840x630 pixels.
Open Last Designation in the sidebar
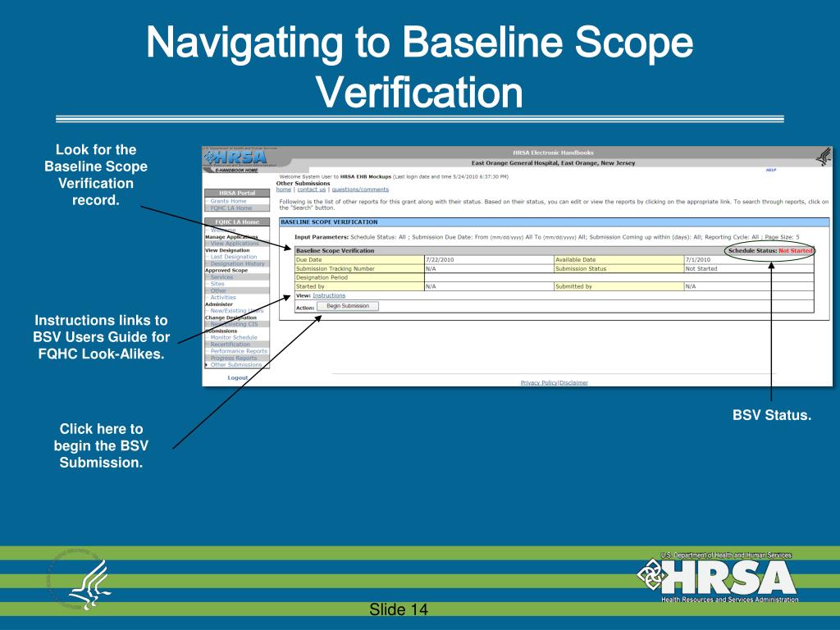(x=234, y=257)
